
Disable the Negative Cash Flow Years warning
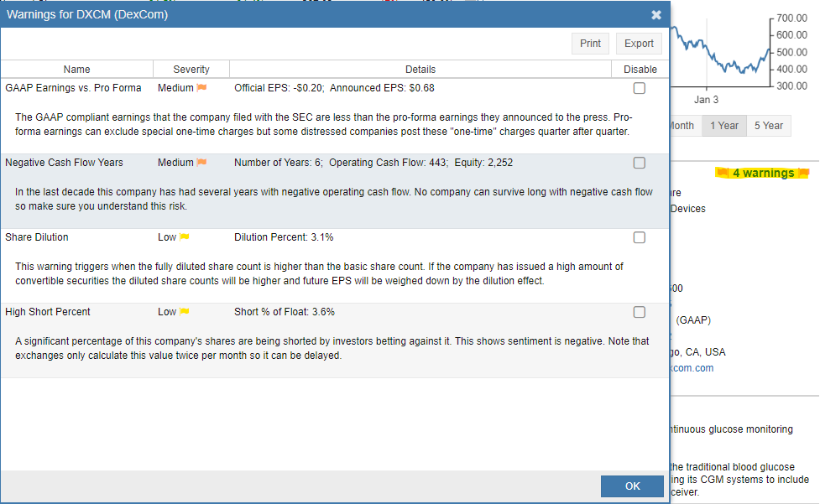(x=639, y=163)
